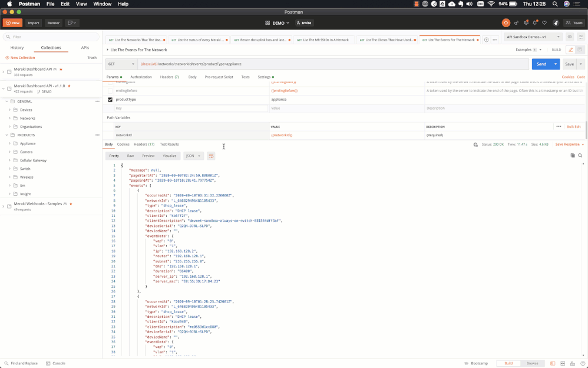
Task: Open Postman settings from the top toolbar
Action: 526,22
